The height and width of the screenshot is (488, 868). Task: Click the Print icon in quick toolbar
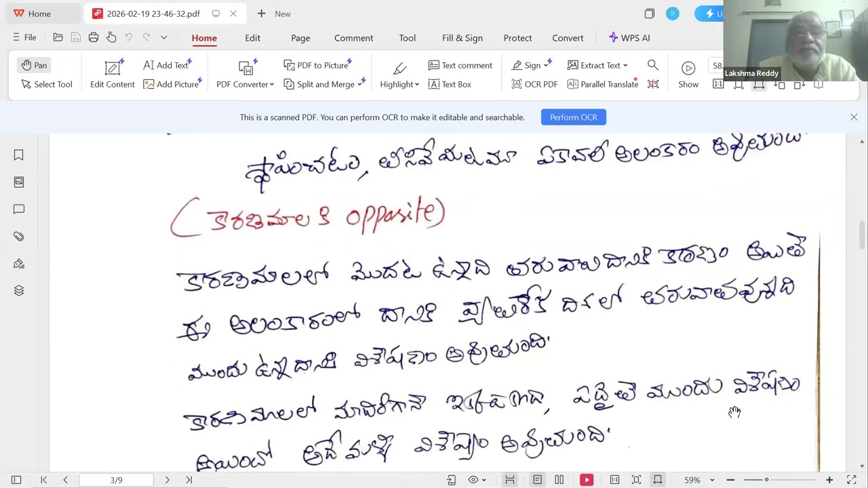[x=94, y=37]
